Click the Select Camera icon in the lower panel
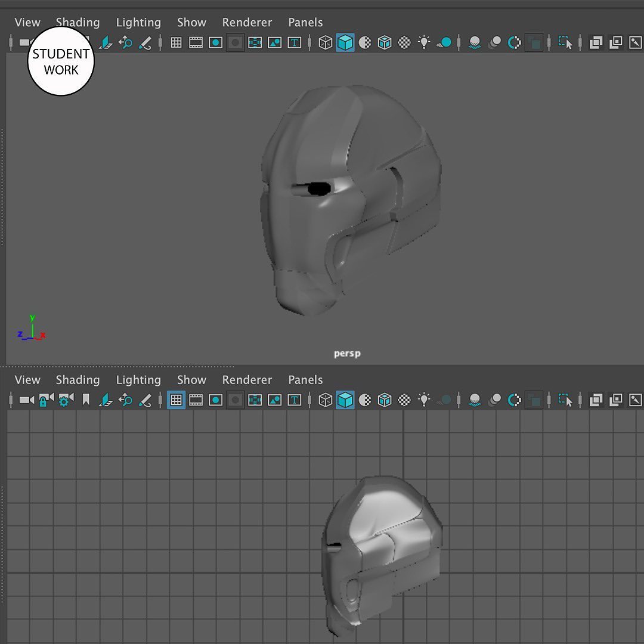This screenshot has width=644, height=644. pos(27,400)
